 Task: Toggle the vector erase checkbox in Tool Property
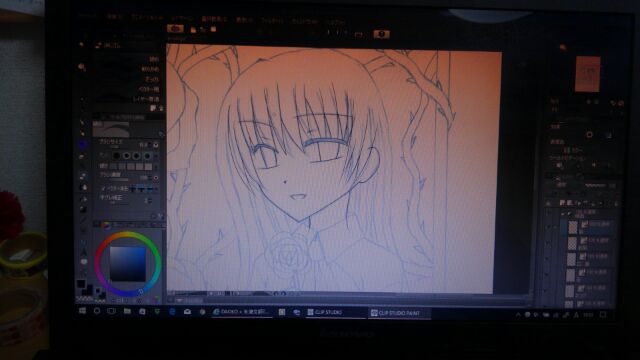pyautogui.click(x=103, y=189)
